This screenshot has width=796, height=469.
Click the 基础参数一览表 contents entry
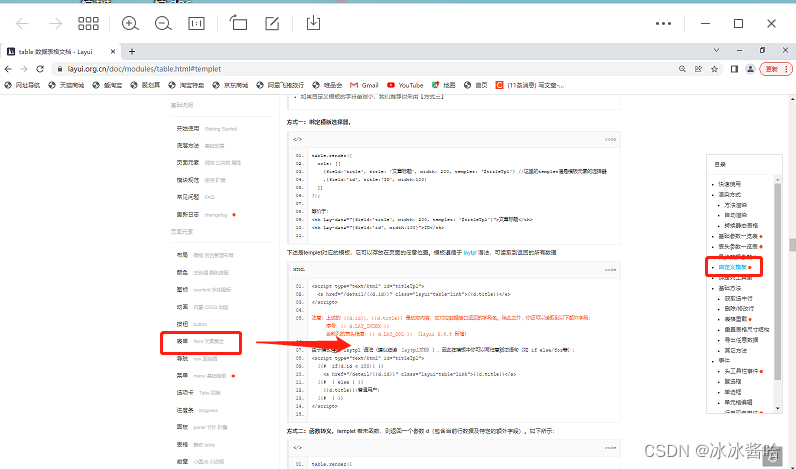(x=738, y=236)
